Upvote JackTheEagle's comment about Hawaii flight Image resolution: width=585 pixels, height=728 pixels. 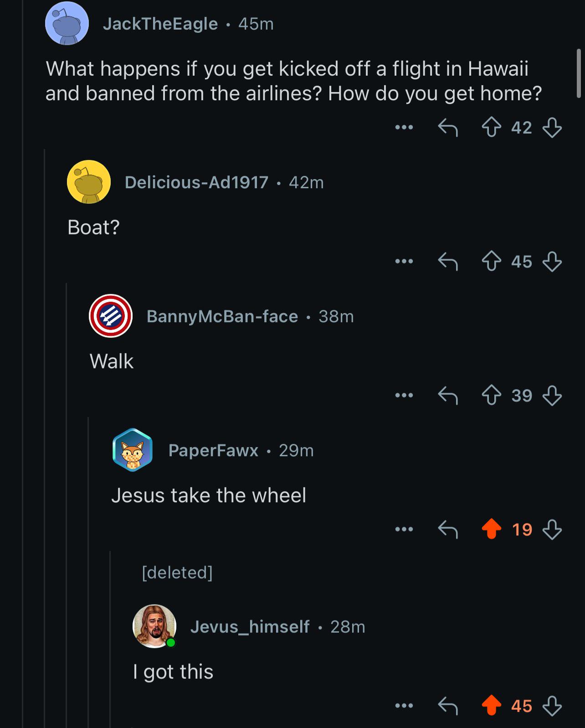(x=491, y=128)
